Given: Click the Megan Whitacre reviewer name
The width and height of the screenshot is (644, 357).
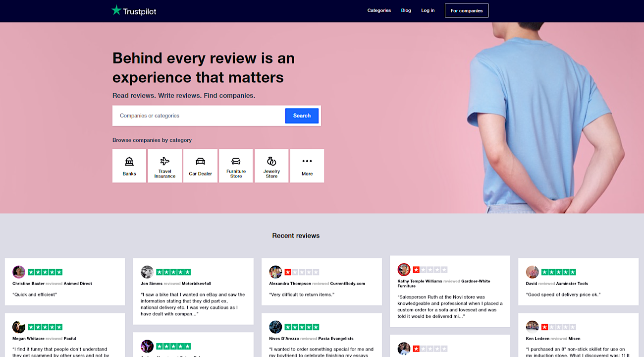Looking at the screenshot, I should [x=28, y=339].
